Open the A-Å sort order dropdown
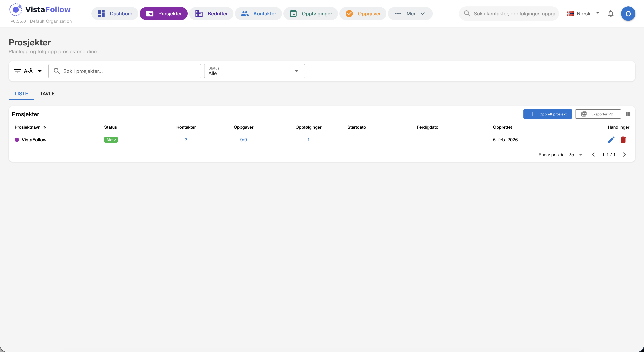644x352 pixels. click(x=28, y=71)
